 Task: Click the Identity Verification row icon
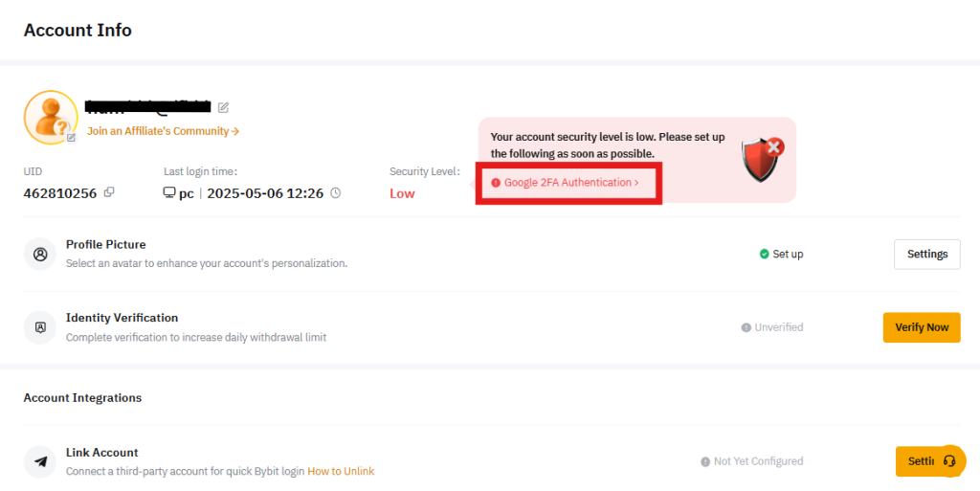(40, 327)
